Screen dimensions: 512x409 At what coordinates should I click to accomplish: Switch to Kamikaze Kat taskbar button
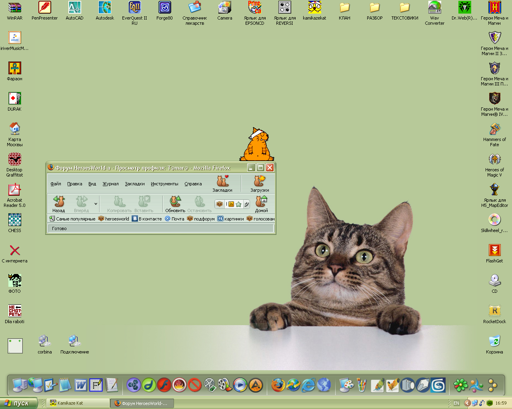coord(78,403)
